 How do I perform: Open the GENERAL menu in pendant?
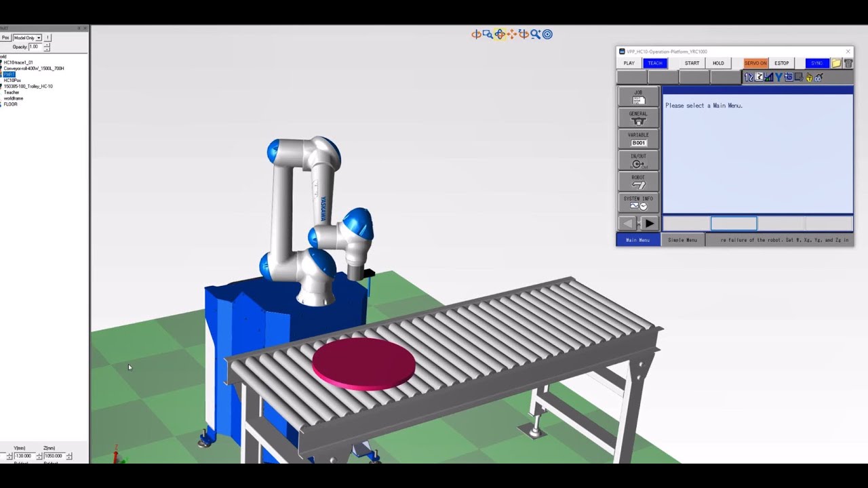(638, 118)
